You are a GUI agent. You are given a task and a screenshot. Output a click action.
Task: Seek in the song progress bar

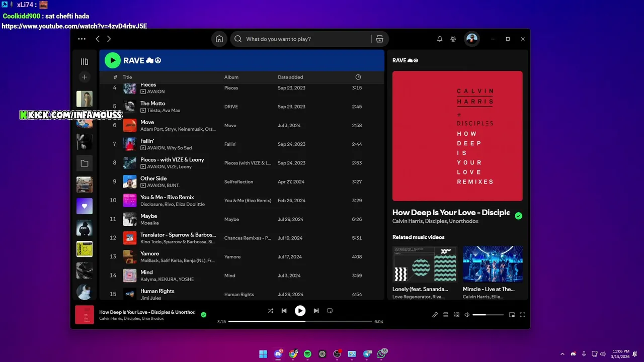[x=300, y=321]
